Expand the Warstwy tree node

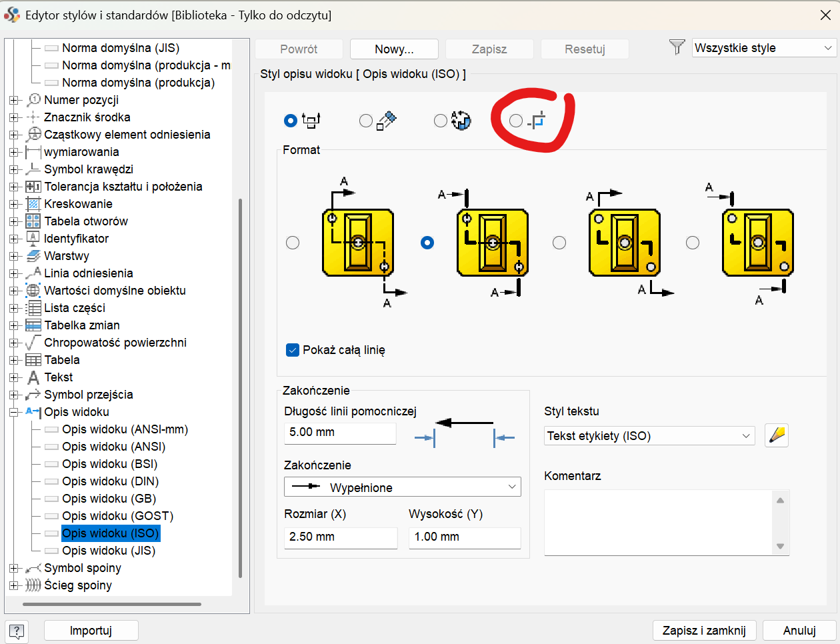(x=14, y=256)
